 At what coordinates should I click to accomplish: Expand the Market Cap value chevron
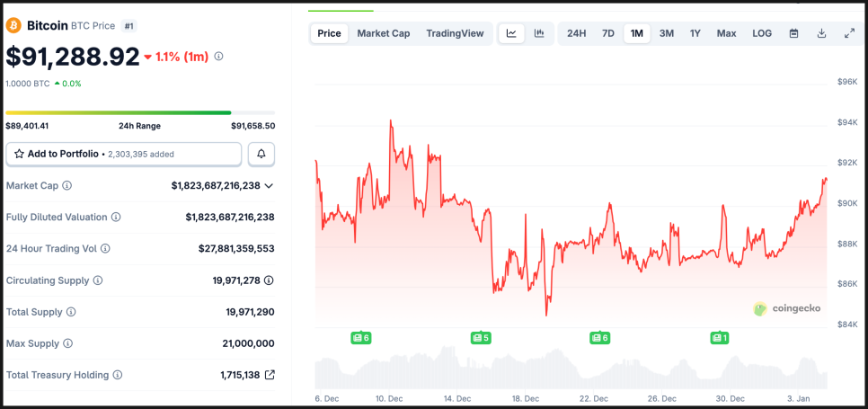coord(269,185)
